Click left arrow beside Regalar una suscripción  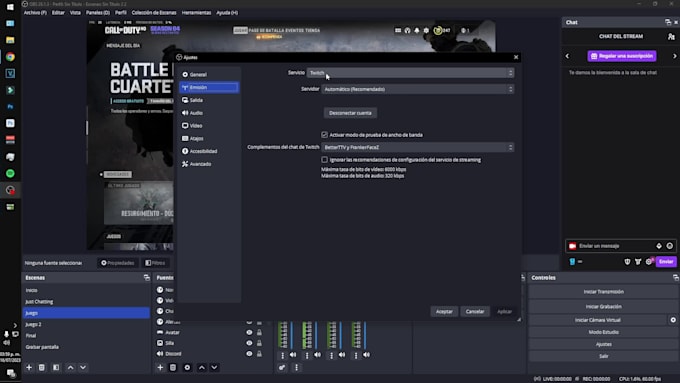(567, 56)
